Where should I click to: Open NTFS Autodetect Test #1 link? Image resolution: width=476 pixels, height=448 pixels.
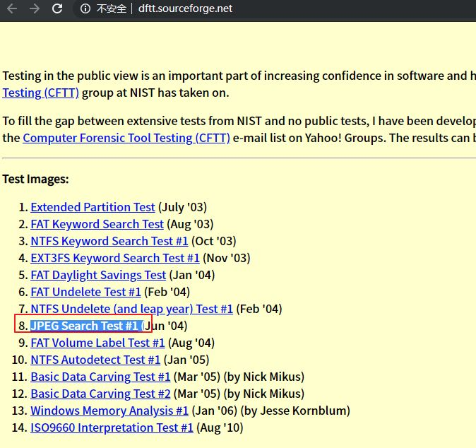pos(95,360)
